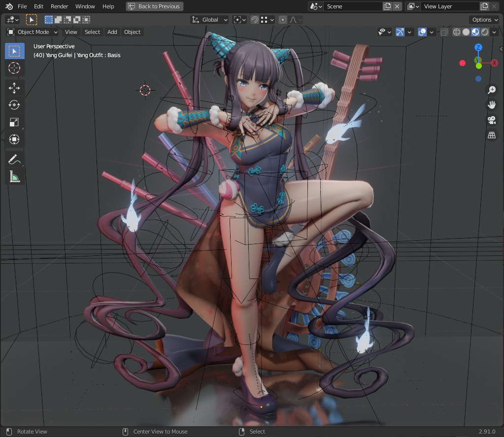Click the Z axis on the navigation gizmo
Image resolution: width=504 pixels, height=437 pixels.
[478, 47]
